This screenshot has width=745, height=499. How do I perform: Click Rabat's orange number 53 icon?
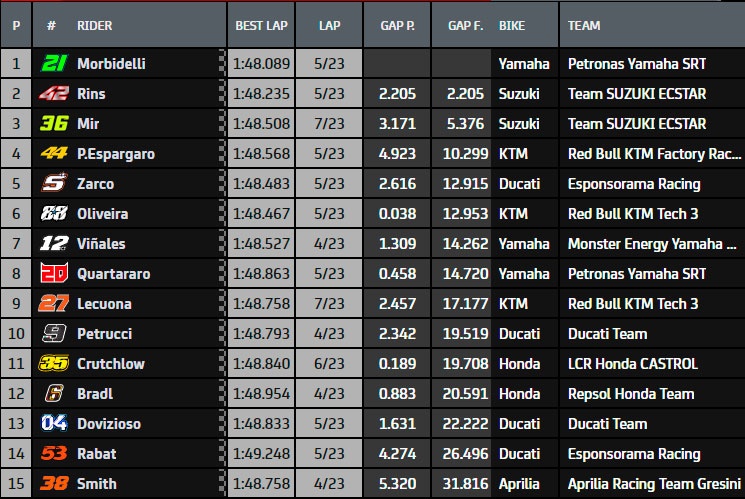(x=54, y=453)
